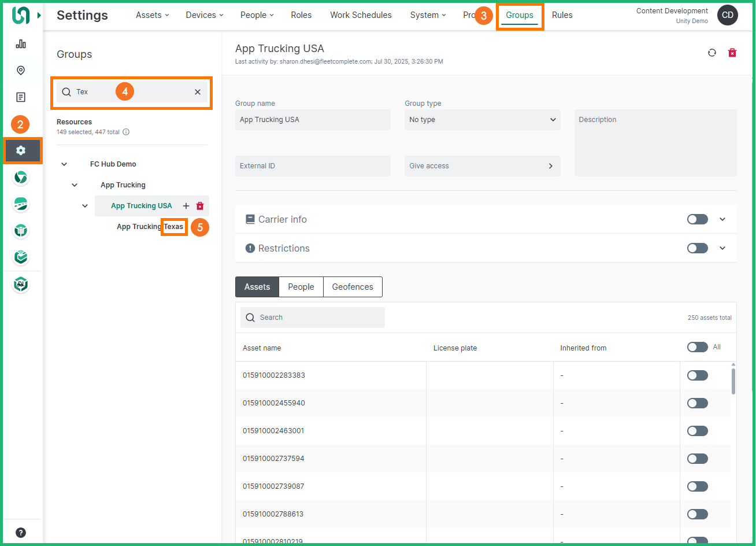Add subgroup with plus icon beside App Trucking USA

186,206
